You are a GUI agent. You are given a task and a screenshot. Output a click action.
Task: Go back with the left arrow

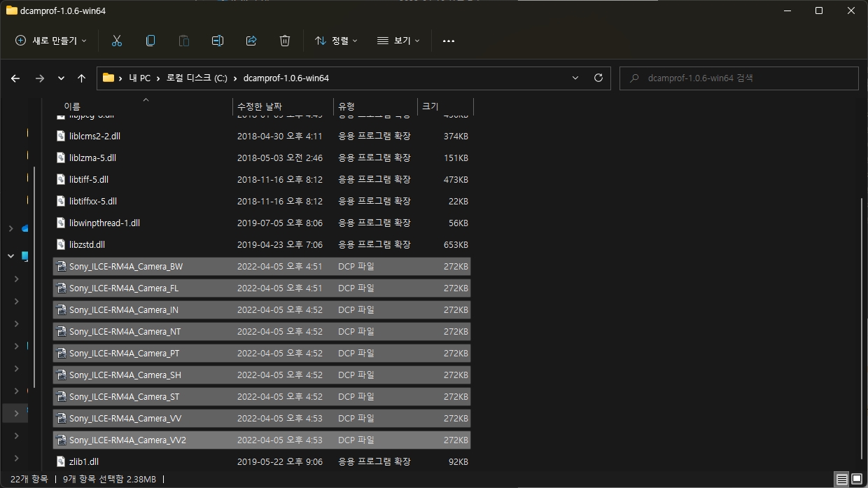(x=15, y=78)
